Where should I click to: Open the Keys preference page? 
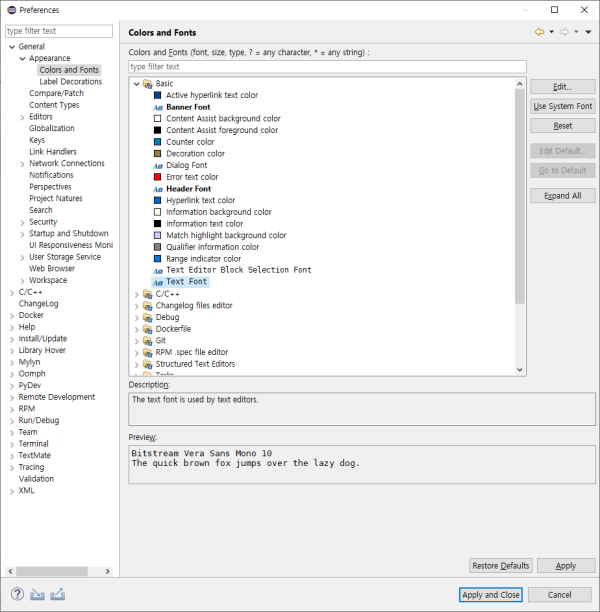(x=37, y=140)
